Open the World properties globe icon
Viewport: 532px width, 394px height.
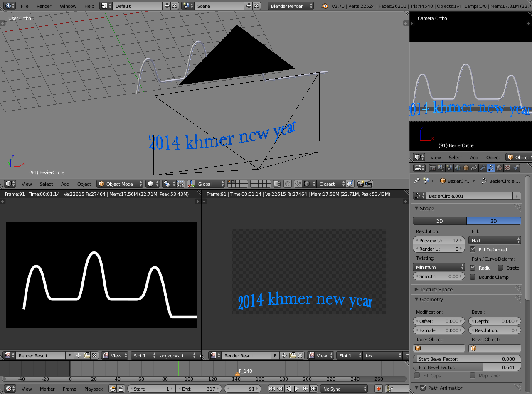458,168
